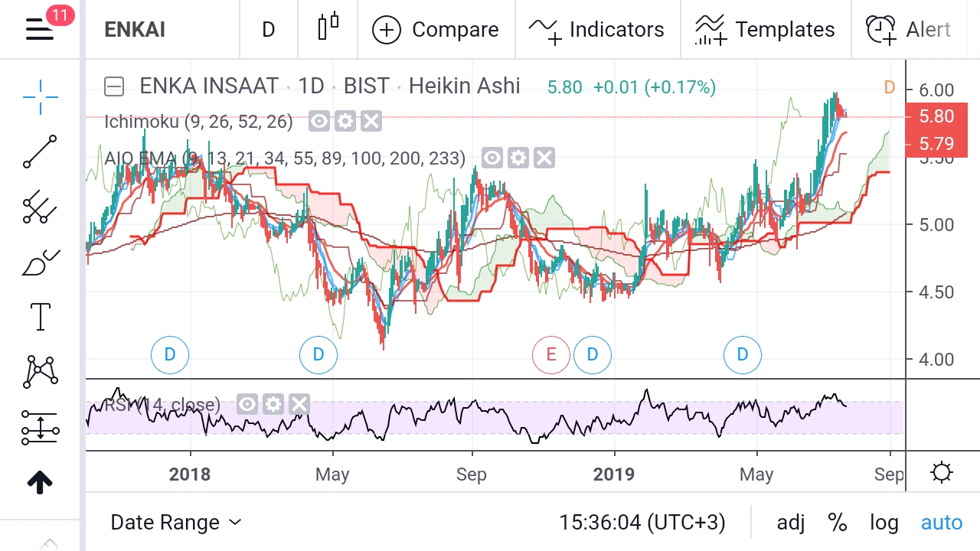This screenshot has height=551, width=980.
Task: Open chart settings gear at the bottom right
Action: [942, 473]
